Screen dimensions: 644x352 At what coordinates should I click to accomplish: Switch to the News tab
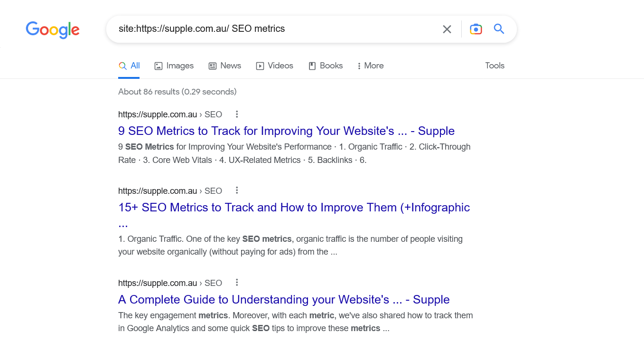click(x=225, y=66)
